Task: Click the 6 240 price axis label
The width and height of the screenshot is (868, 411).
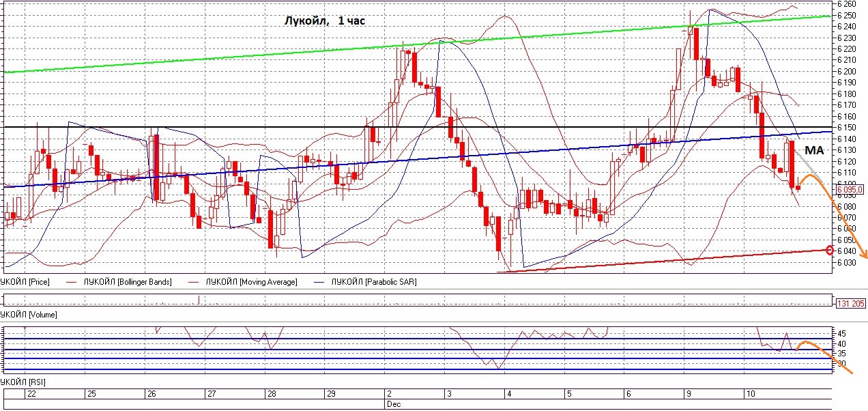Action: click(847, 26)
